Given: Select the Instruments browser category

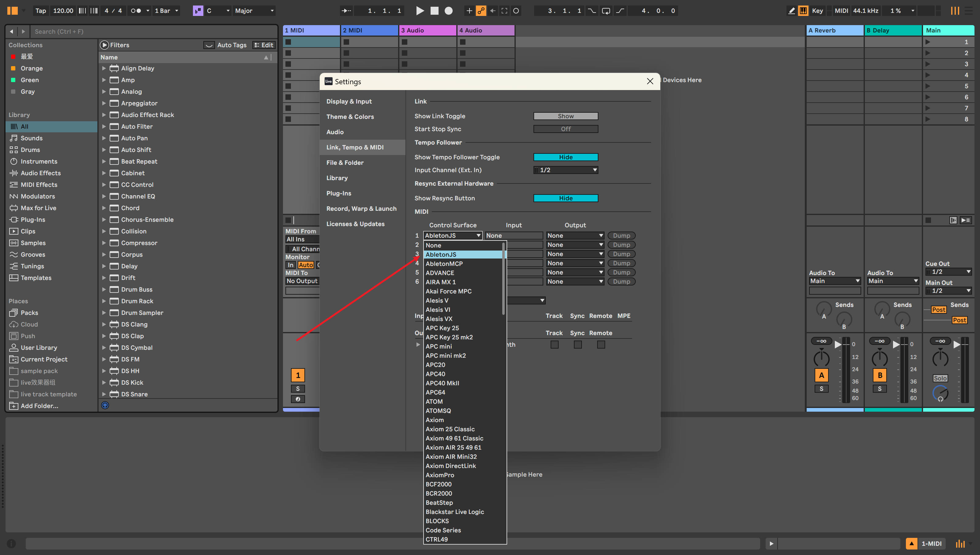Looking at the screenshot, I should 39,161.
